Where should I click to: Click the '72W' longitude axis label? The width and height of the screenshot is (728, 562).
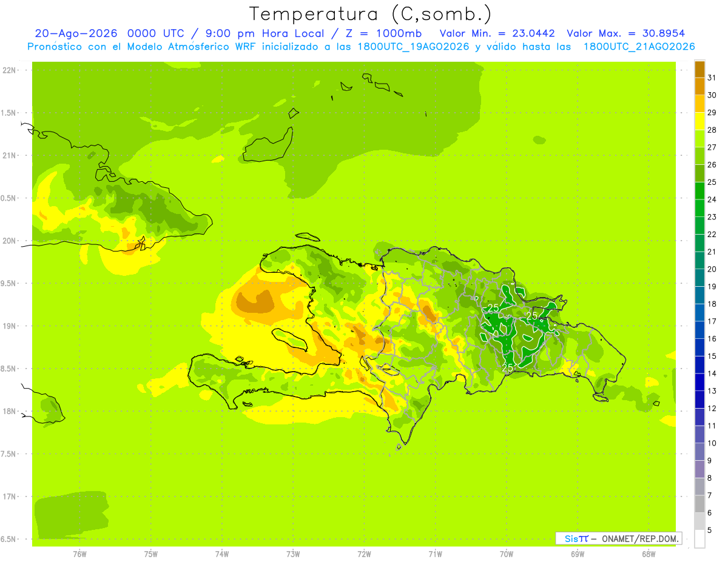(364, 554)
